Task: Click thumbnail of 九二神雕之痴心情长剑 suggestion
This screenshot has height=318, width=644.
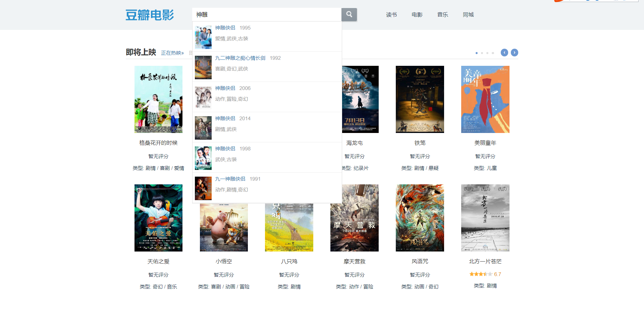Action: pyautogui.click(x=203, y=67)
